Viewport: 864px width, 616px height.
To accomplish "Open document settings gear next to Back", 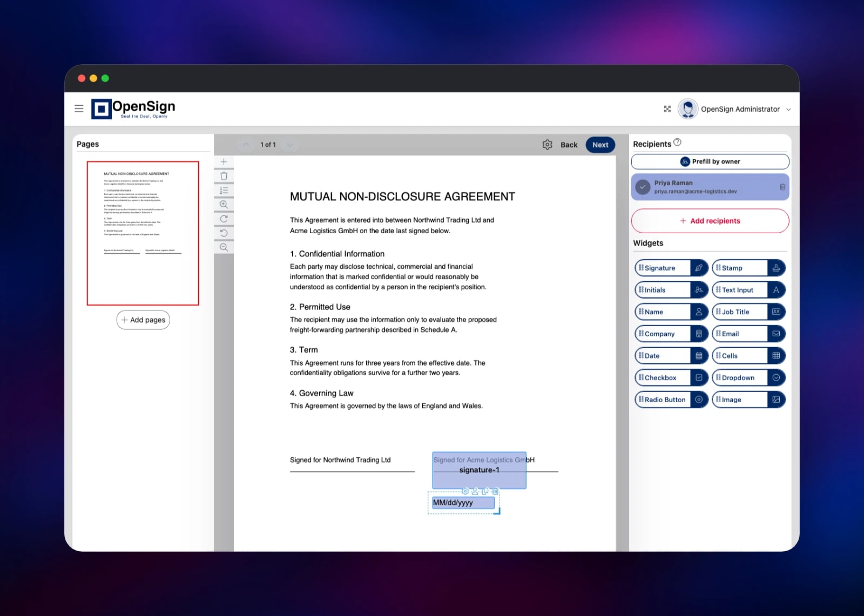I will click(547, 145).
